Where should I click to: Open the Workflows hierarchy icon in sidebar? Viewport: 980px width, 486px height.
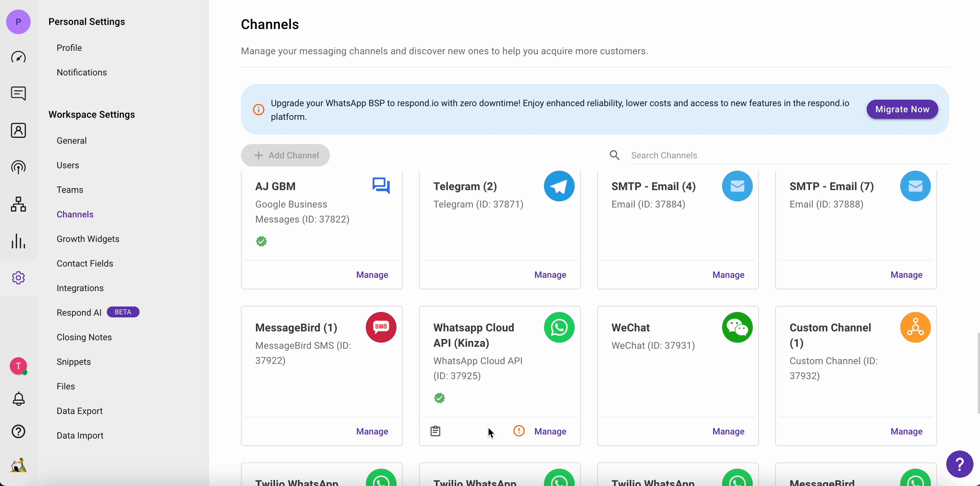click(x=18, y=204)
